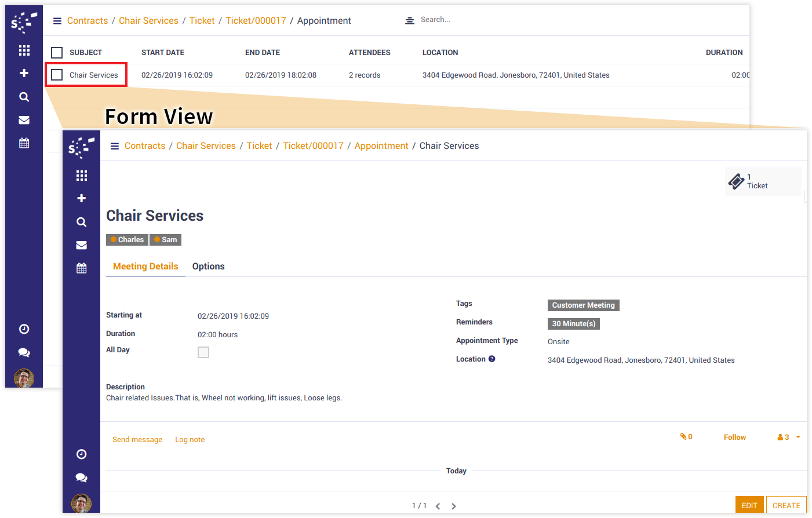Screen dimensions: 812x518
Task: Select the Chair Services row checkbox
Action: [57, 75]
